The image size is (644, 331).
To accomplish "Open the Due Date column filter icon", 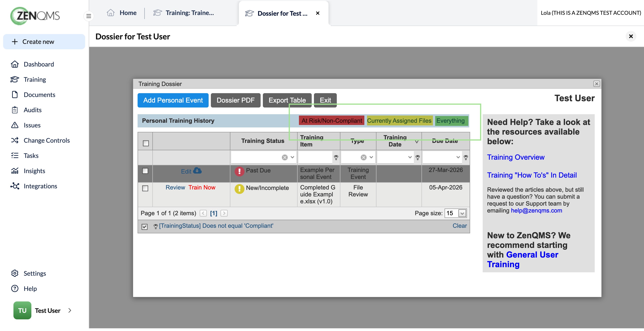I will click(x=466, y=157).
